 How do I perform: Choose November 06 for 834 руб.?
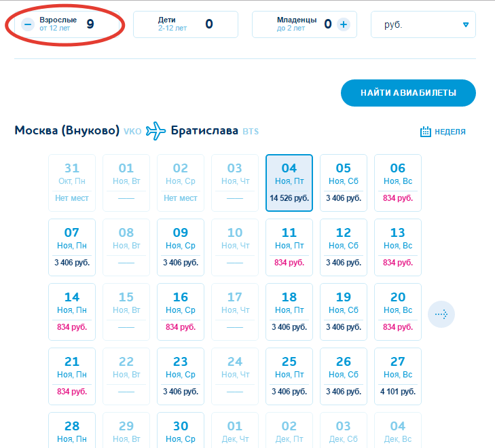(398, 183)
